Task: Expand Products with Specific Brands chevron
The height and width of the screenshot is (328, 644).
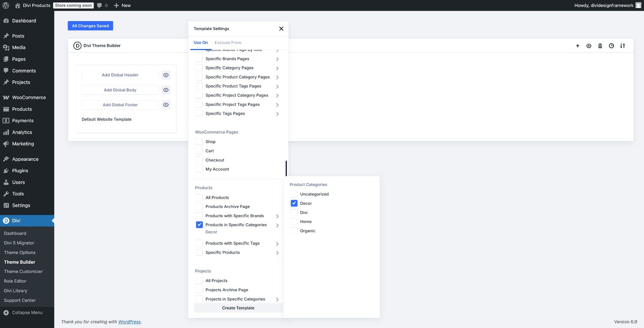Action: (x=277, y=216)
